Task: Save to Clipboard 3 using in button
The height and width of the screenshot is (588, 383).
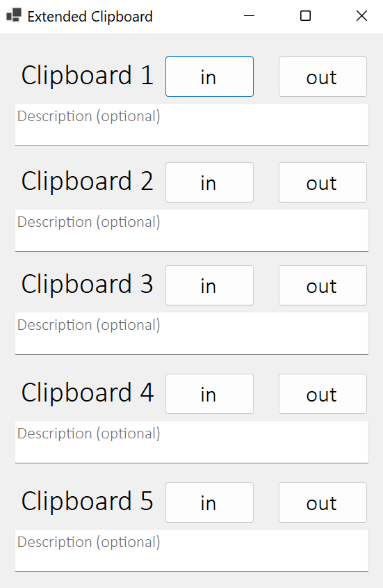Action: 209,285
